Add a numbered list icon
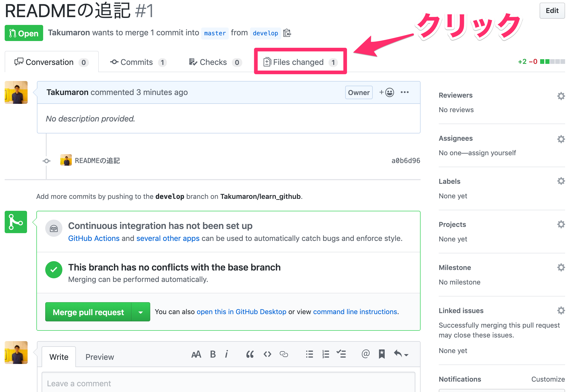 click(325, 354)
